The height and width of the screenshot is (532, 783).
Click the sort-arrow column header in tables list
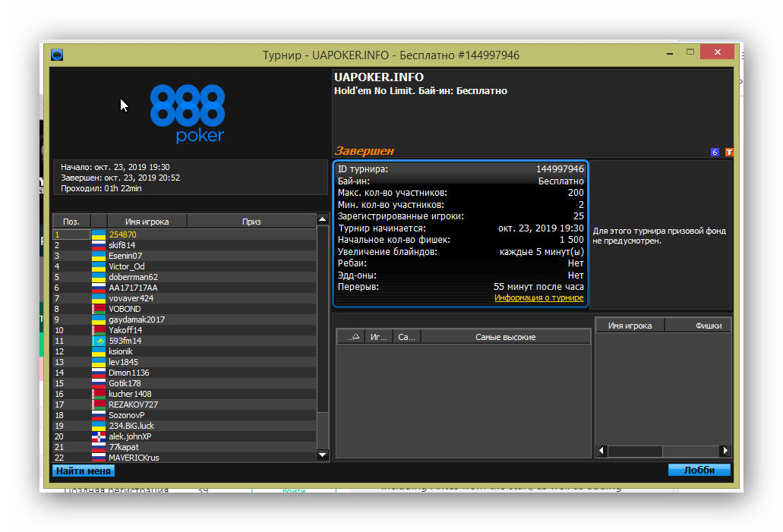coord(351,338)
